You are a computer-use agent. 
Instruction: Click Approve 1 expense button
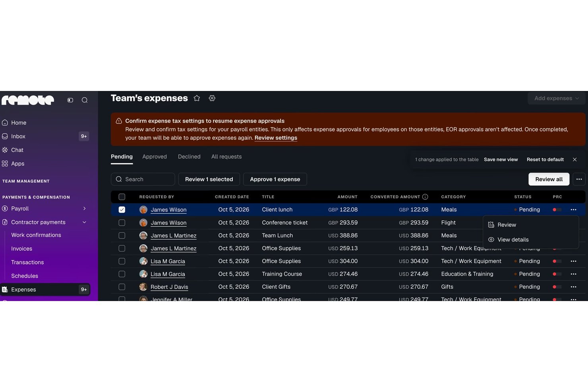[x=275, y=179]
